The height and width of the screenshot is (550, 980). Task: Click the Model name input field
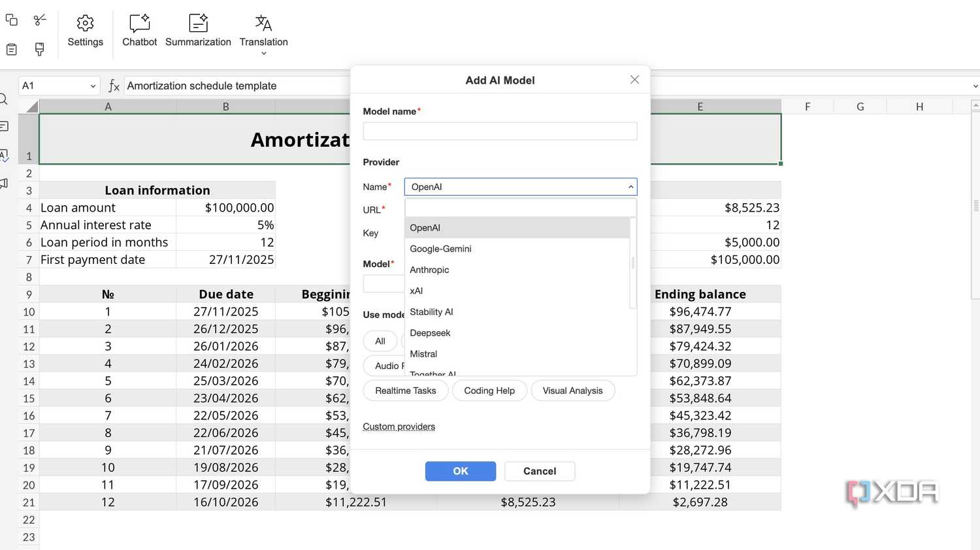click(x=500, y=131)
